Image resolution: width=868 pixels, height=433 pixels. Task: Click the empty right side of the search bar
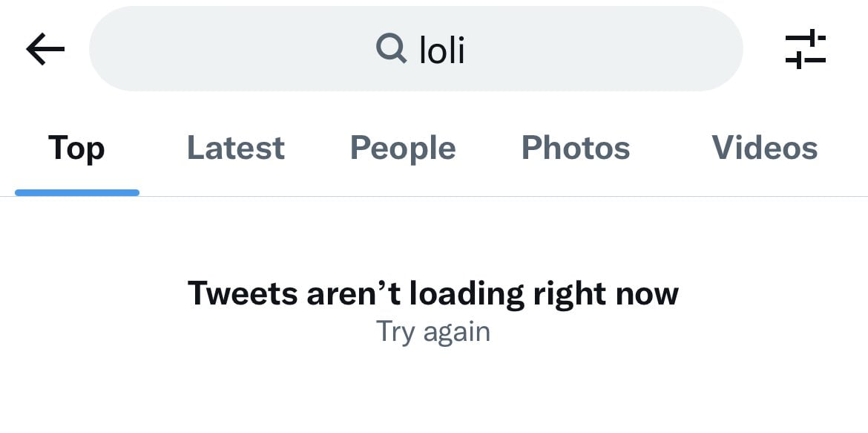point(631,50)
